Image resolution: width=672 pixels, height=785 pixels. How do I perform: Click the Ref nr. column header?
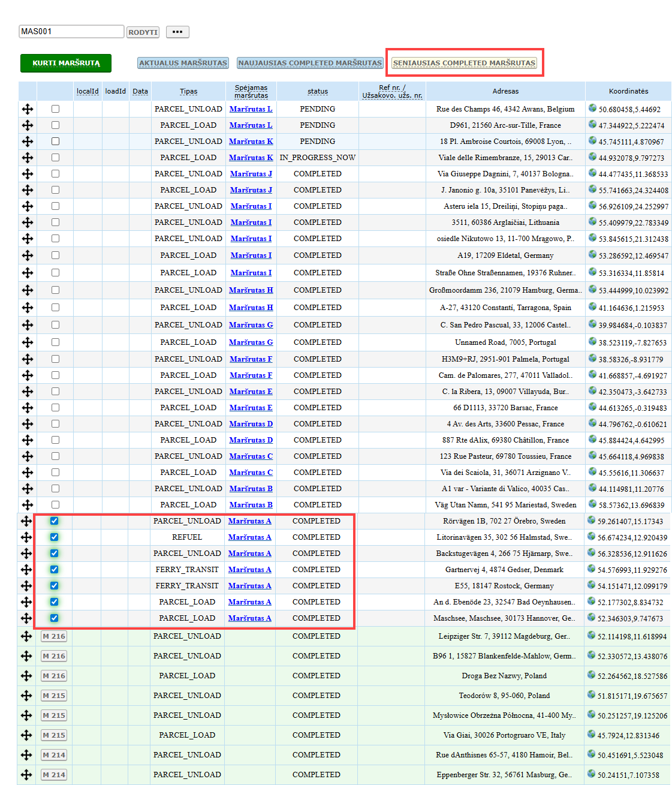point(392,92)
